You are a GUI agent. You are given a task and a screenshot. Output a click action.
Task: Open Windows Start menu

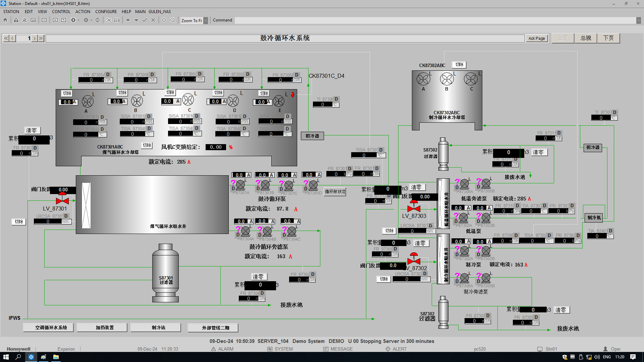[x=6, y=357]
